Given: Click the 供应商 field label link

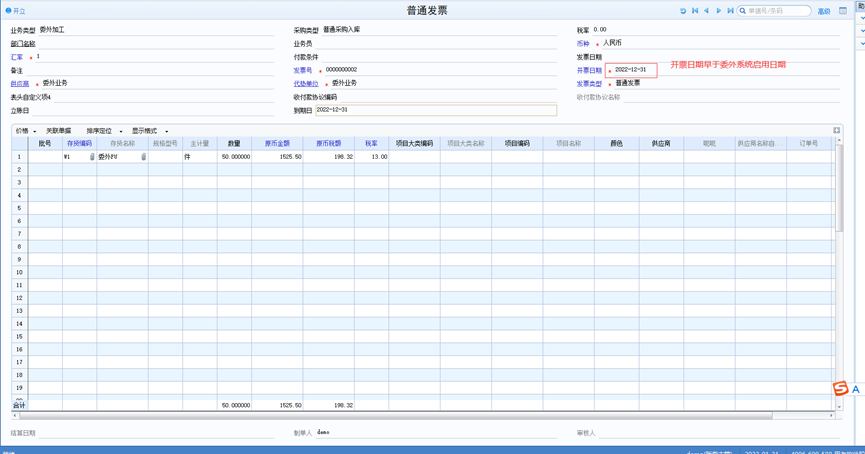Looking at the screenshot, I should pos(20,84).
